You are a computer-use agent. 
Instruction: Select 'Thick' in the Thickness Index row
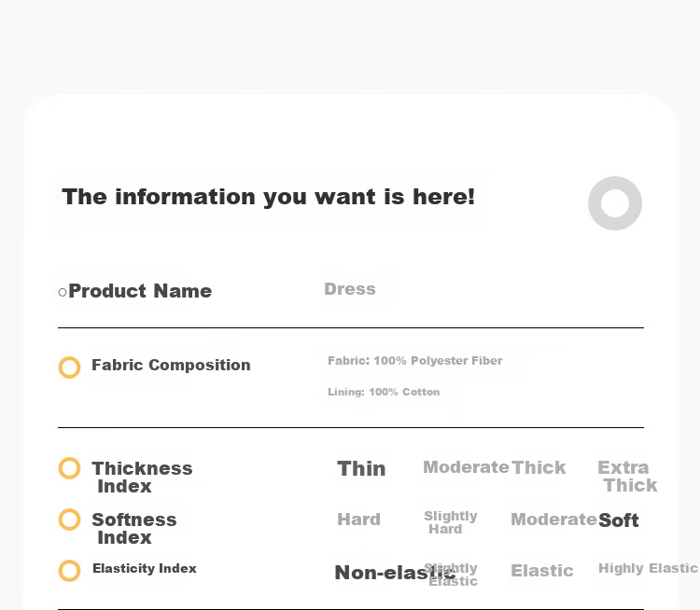click(539, 467)
